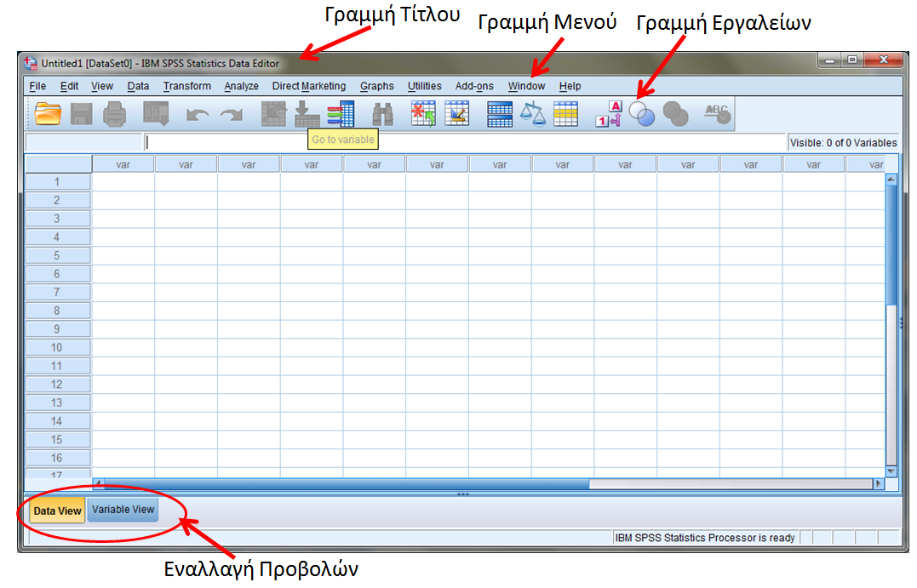Open the Variables info toolbar icon
Screen dimensions: 917x588
[341, 113]
